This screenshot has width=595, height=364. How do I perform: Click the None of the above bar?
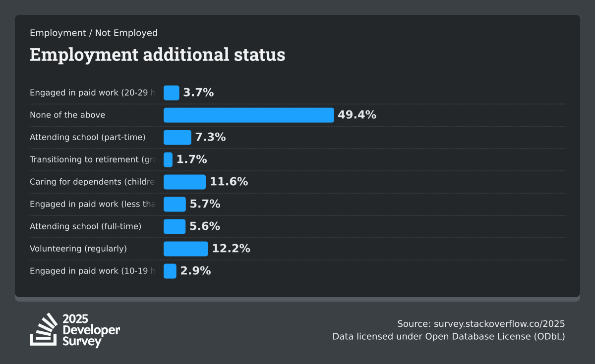(248, 115)
